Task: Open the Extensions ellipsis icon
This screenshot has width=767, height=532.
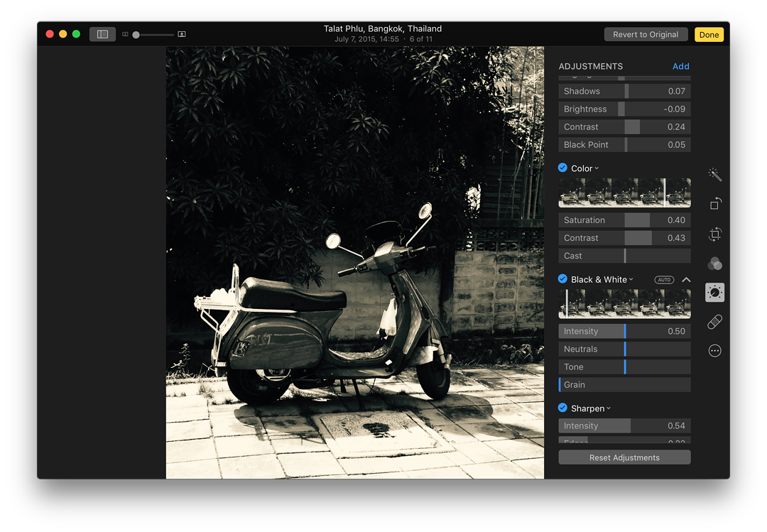Action: point(714,350)
